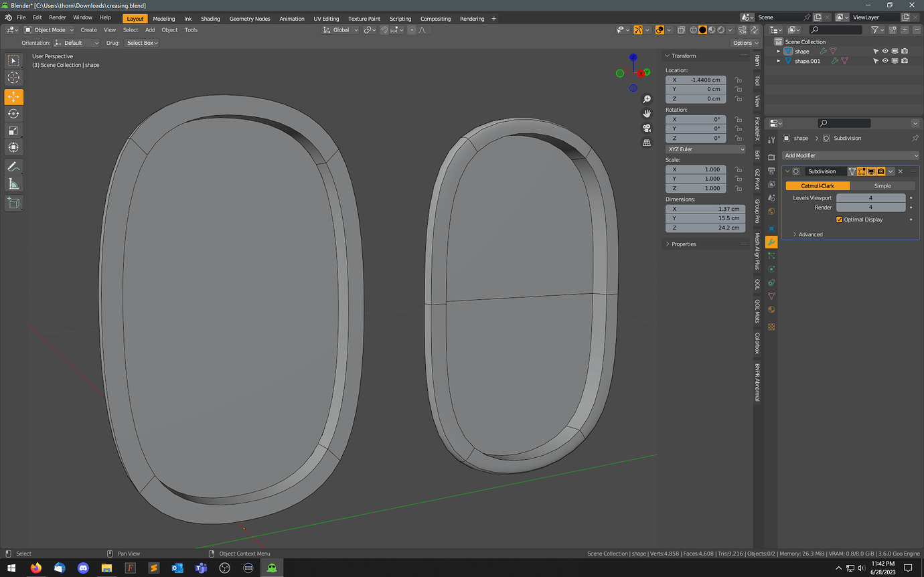Screen dimensions: 924x577
Task: Open the Material properties tab icon
Action: (x=771, y=310)
